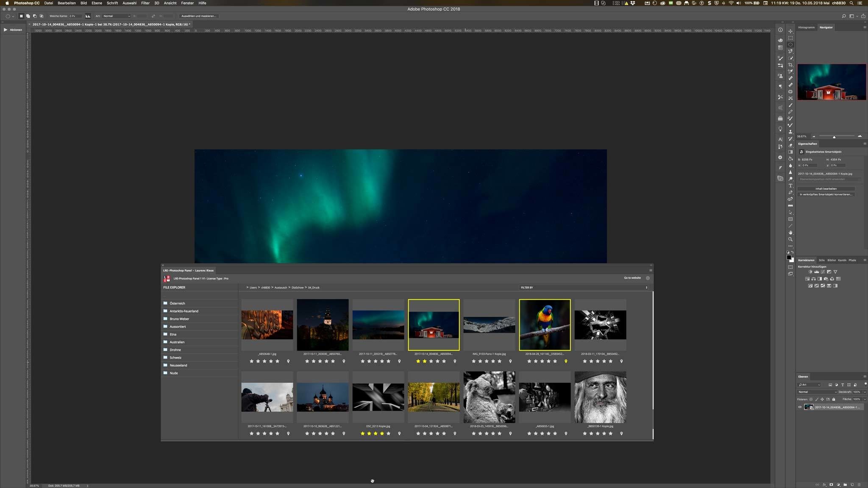868x488 pixels.
Task: Add a Photo Filter adjustment
Action: tap(826, 279)
